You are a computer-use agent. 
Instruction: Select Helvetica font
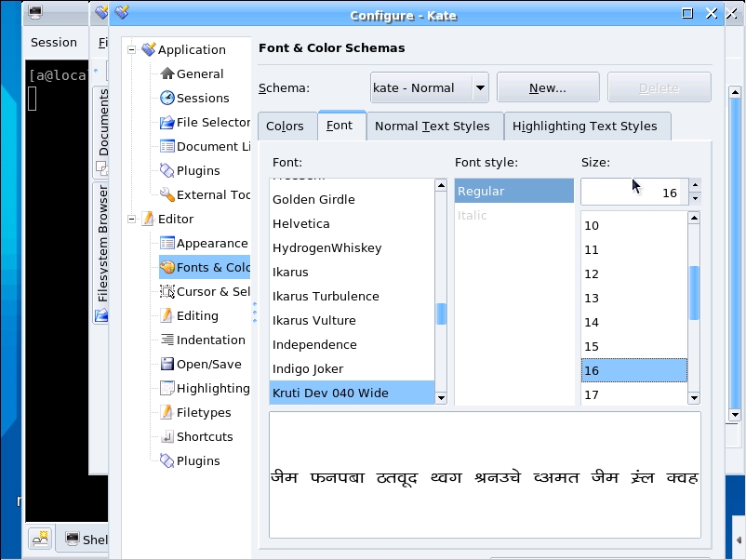(352, 223)
